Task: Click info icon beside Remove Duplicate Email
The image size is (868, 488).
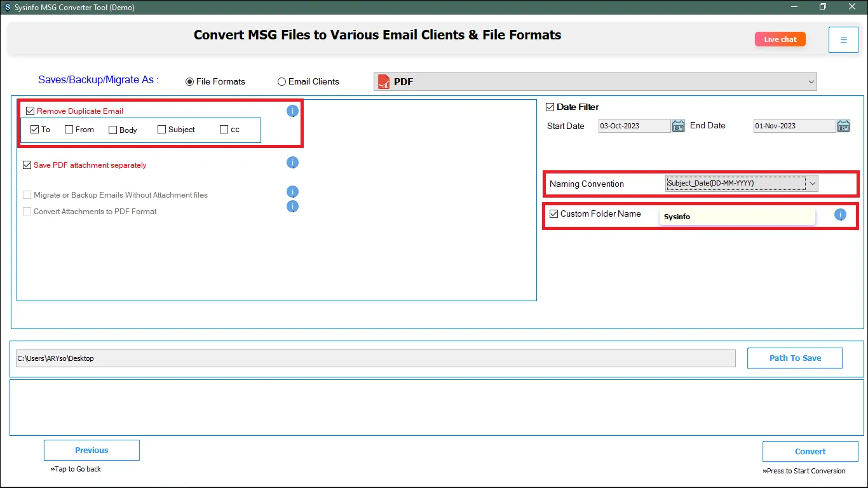Action: [x=292, y=111]
